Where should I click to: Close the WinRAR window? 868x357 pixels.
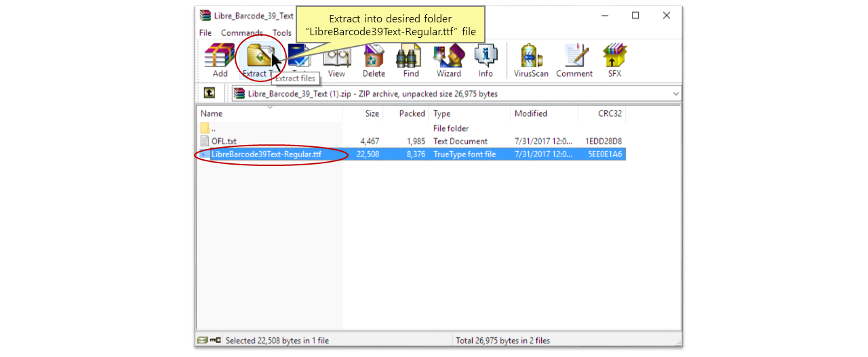667,15
